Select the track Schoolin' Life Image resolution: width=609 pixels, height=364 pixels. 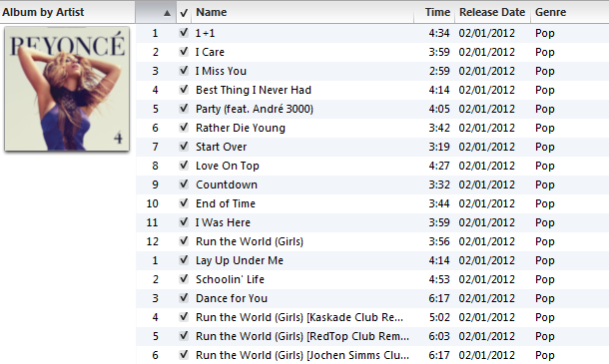pyautogui.click(x=230, y=279)
